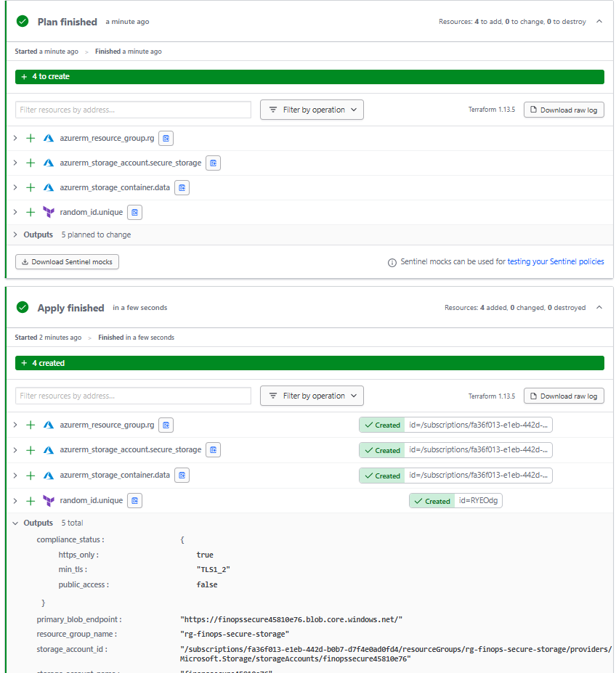Click the icon beside azurerm_storage_container.data in Apply

point(182,476)
